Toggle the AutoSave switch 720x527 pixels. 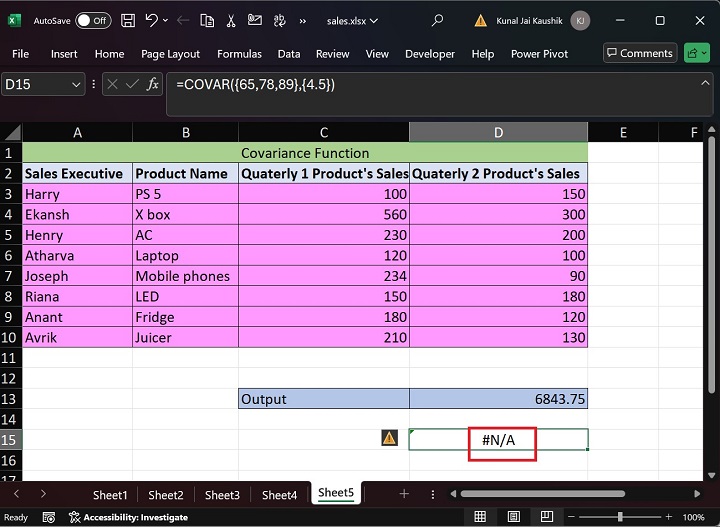point(93,20)
